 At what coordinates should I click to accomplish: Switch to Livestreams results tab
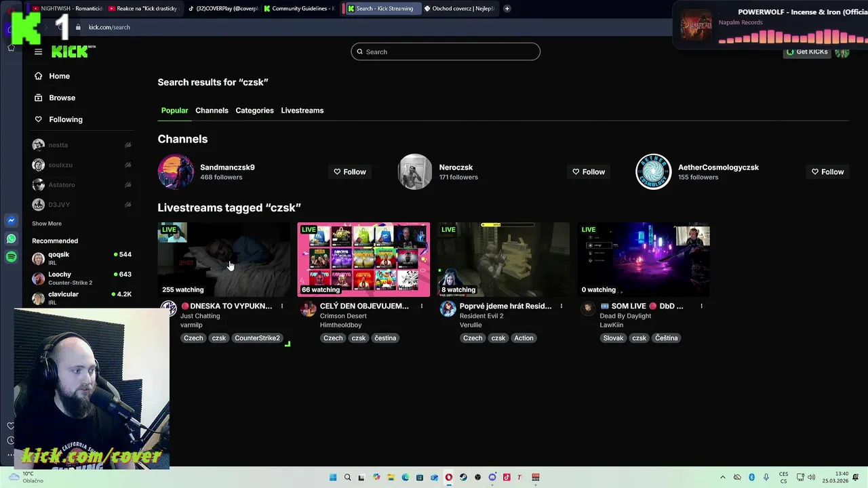(302, 110)
